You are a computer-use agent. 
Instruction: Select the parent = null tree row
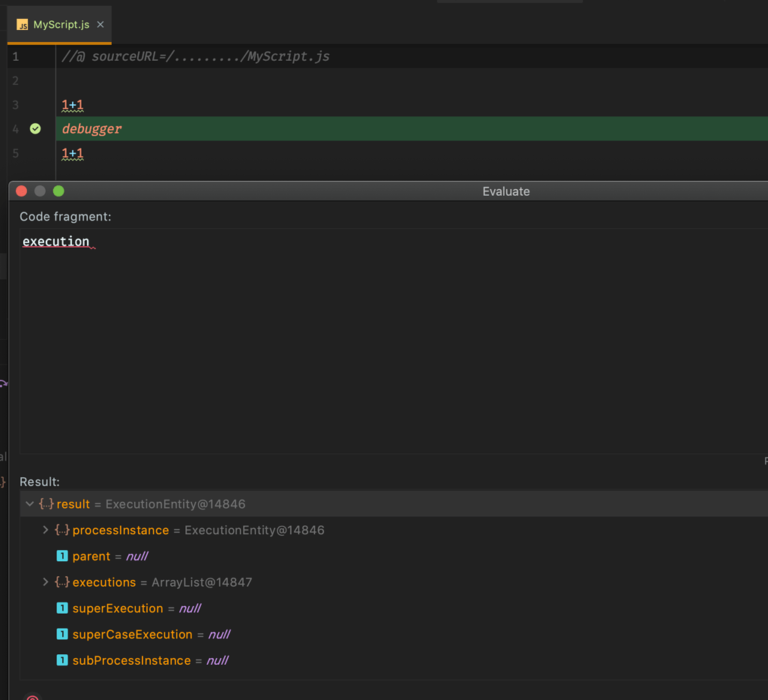tap(105, 556)
